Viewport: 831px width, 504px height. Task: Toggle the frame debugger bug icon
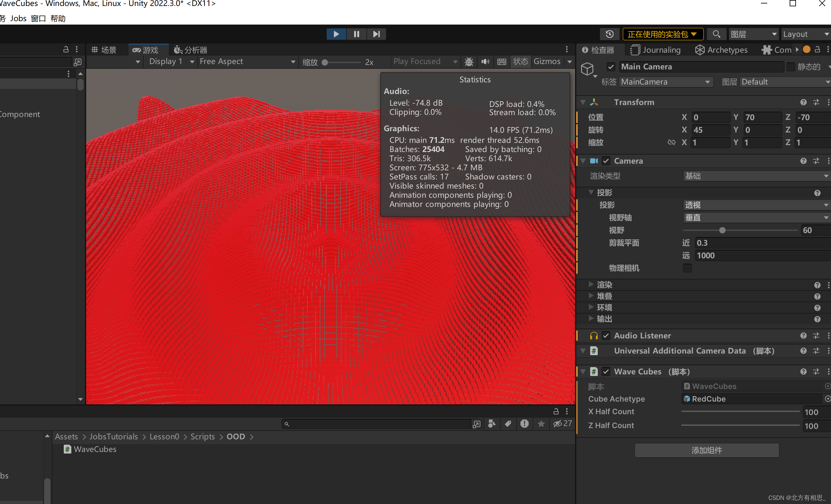click(469, 62)
